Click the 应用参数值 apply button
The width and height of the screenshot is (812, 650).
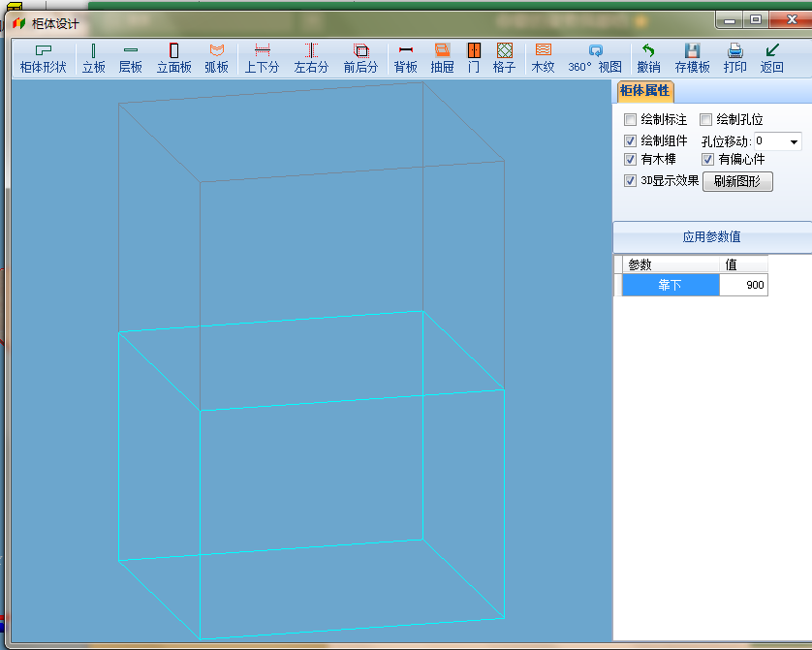(712, 237)
